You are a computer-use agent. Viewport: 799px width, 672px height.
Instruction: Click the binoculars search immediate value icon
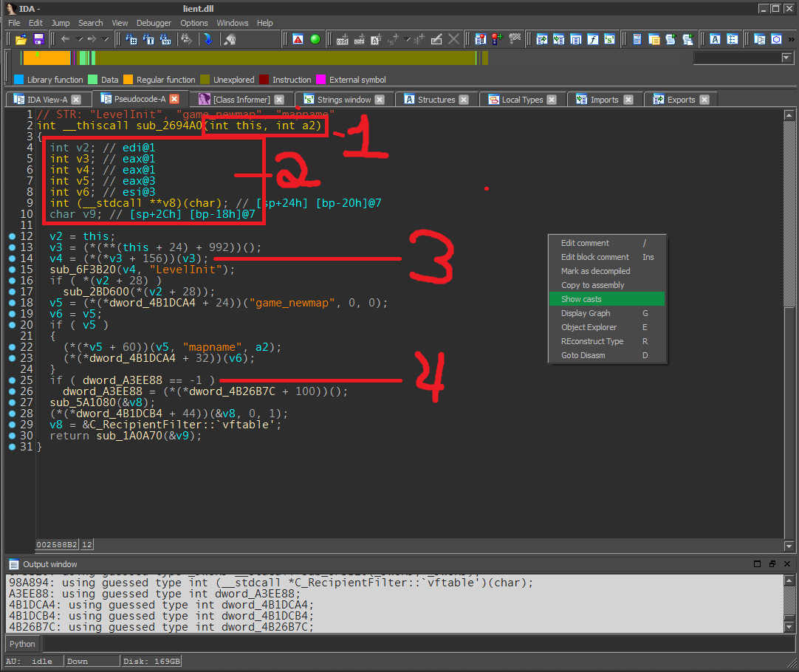coord(131,39)
